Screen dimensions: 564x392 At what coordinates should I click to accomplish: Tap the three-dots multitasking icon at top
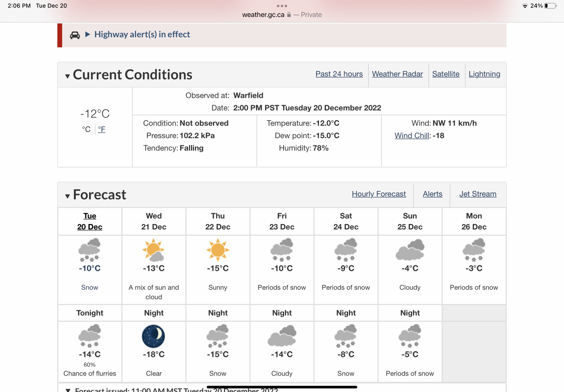coord(282,6)
